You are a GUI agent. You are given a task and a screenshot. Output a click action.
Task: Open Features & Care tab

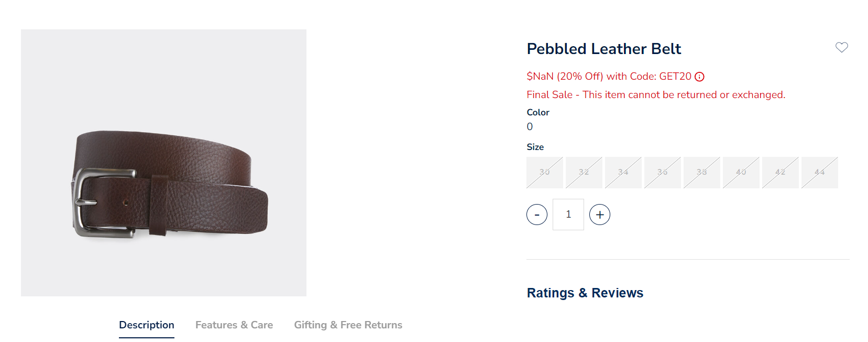click(x=234, y=325)
